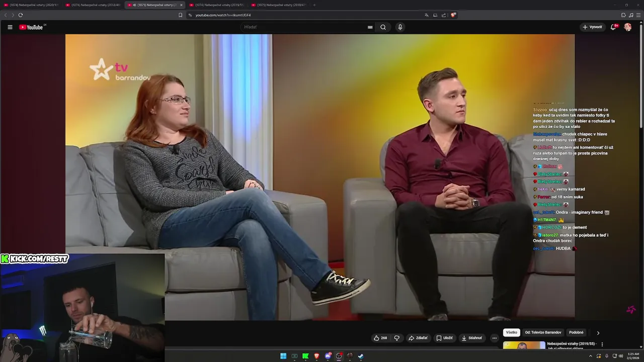Close the active (1075) Nebezpečné vztahy tab
644x362 pixels.
182,5
